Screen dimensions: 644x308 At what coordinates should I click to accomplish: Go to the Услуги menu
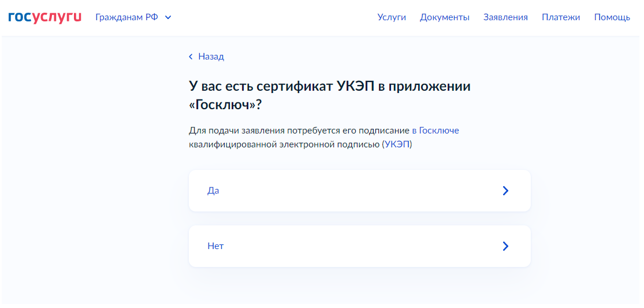point(392,17)
